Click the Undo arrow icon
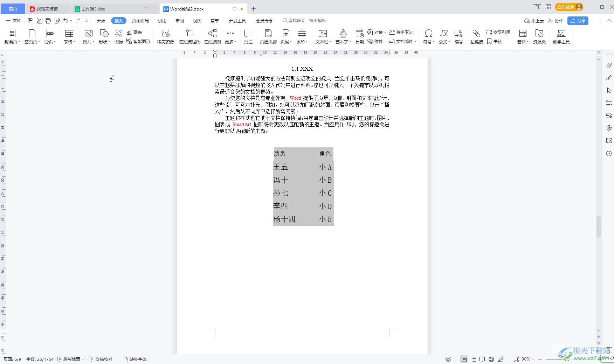Screen dimensions: 614x364 tap(66, 21)
